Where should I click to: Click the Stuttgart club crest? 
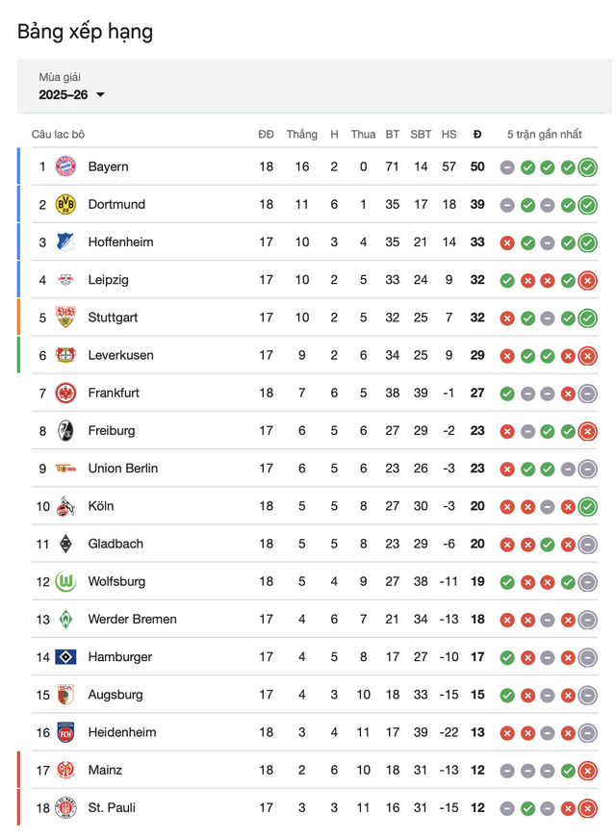pyautogui.click(x=64, y=318)
